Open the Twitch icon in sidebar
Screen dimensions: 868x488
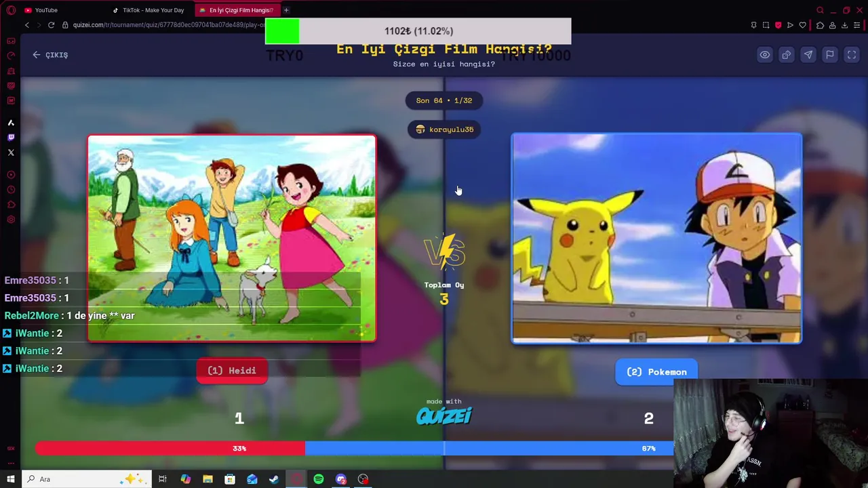coord(11,138)
